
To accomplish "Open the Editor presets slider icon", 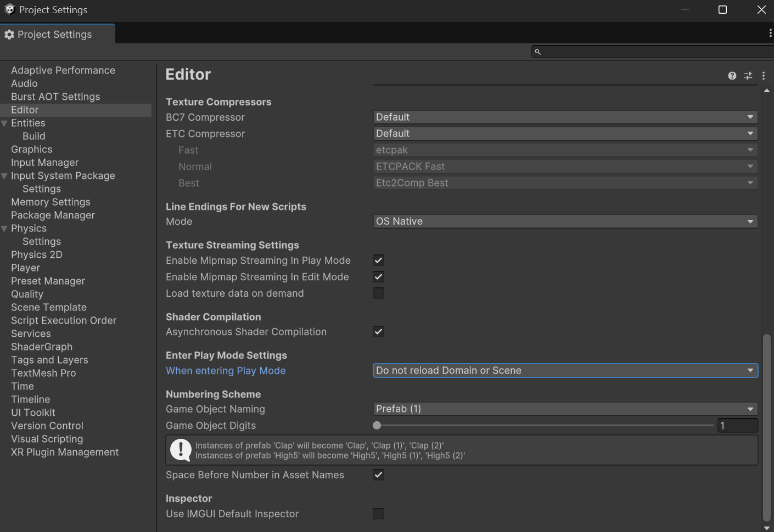I will [748, 76].
